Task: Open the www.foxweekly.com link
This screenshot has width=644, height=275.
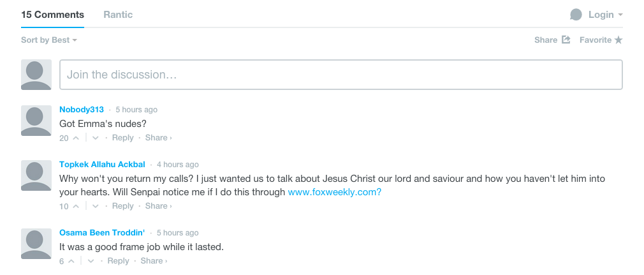Action: pyautogui.click(x=334, y=192)
